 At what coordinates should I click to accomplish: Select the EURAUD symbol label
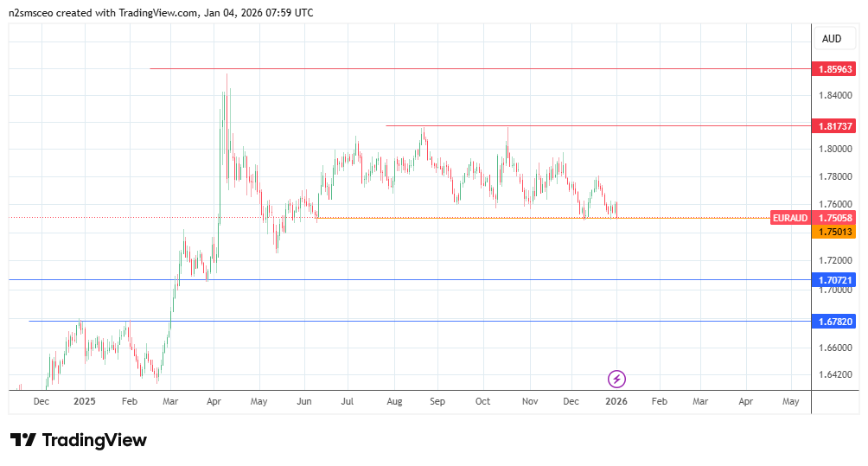pyautogui.click(x=791, y=218)
